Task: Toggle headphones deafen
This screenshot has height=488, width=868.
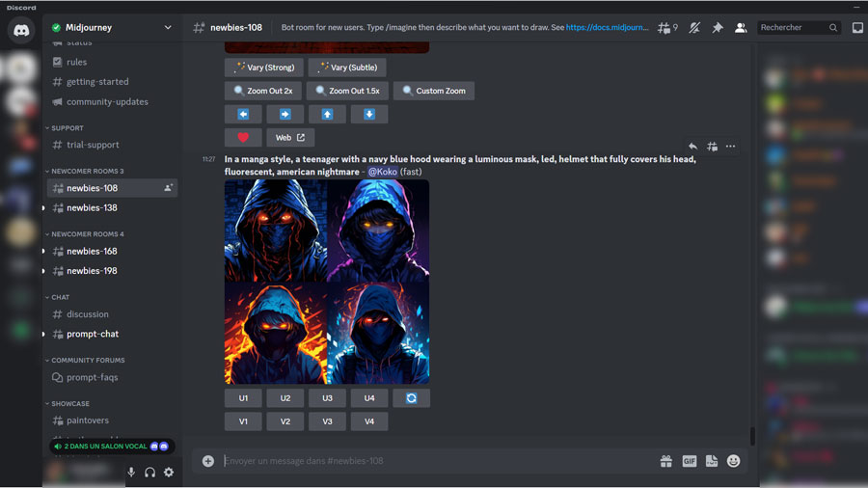Action: pyautogui.click(x=149, y=472)
